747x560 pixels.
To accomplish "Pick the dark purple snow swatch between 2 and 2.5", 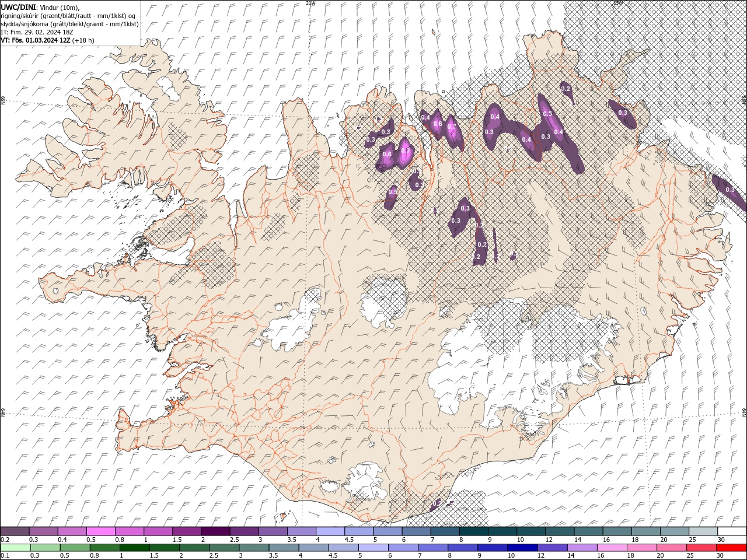I will click(x=215, y=531).
